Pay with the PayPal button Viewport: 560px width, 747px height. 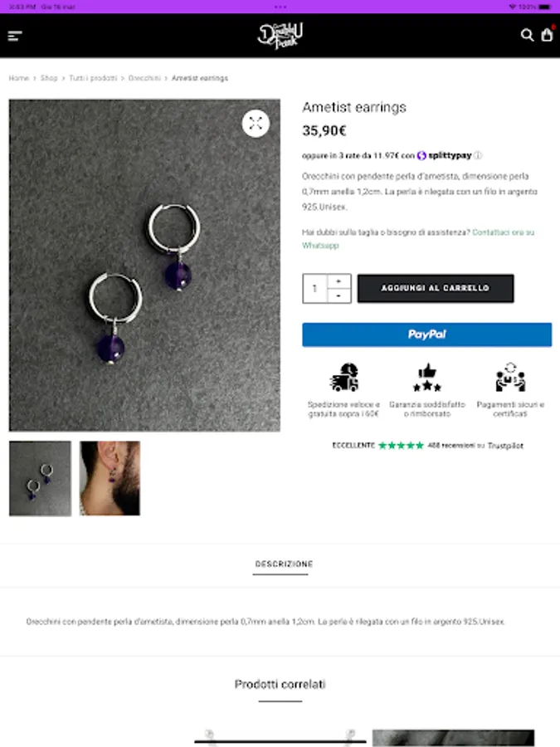426,334
